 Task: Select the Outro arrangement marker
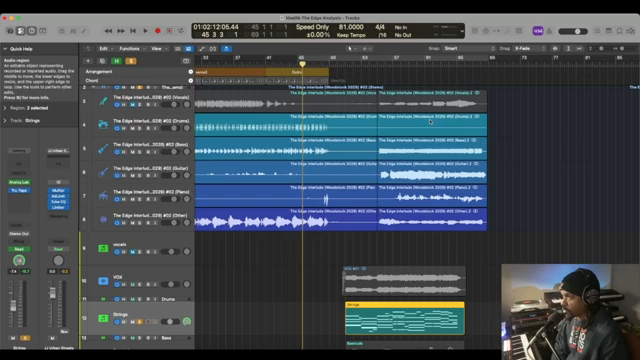[x=297, y=72]
